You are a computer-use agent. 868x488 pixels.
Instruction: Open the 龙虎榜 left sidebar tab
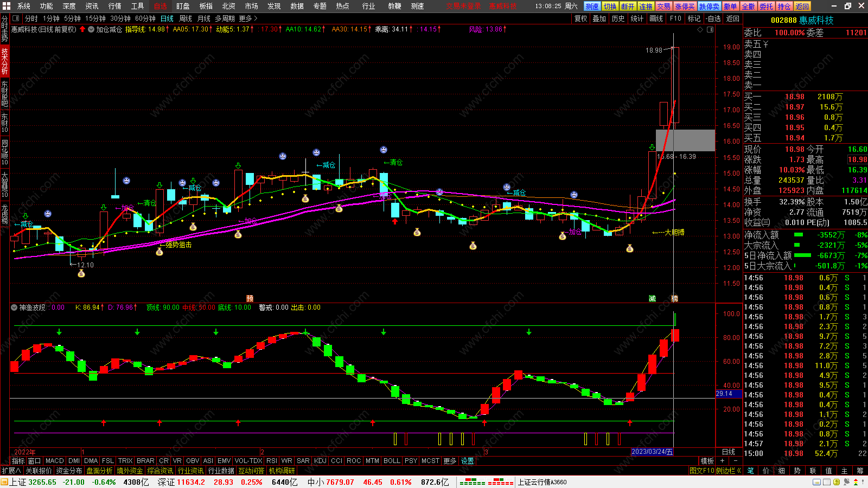4,214
